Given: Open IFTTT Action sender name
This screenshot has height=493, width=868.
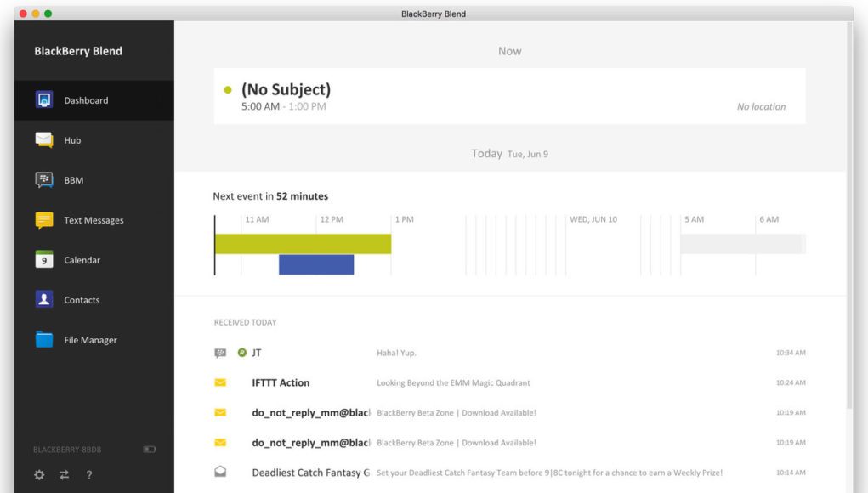Looking at the screenshot, I should tap(281, 382).
